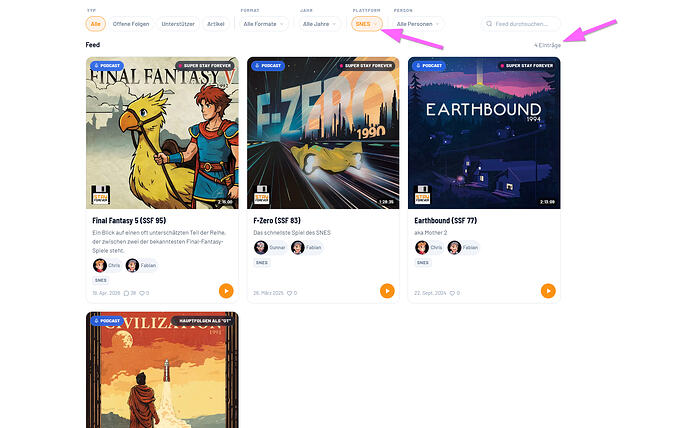This screenshot has width=690, height=428.
Task: Expand the Alle Personen dropdown
Action: click(418, 24)
